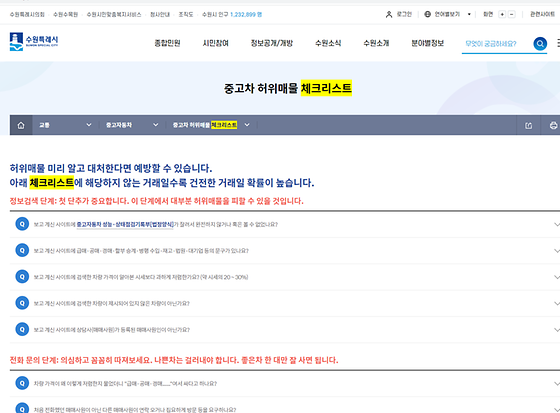
Task: Open the 정보공개/개방 main menu
Action: (271, 43)
